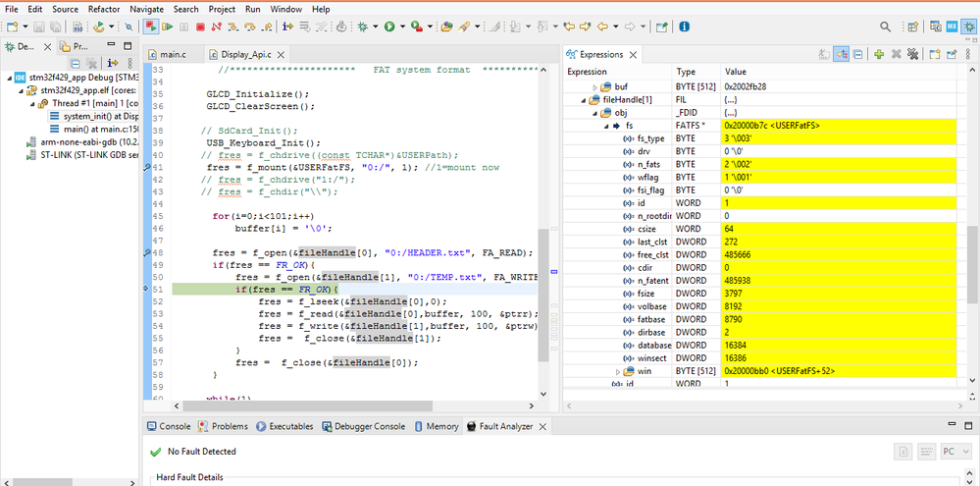Viewport: 980px width, 486px height.
Task: Click the Resume debug button
Action: pyautogui.click(x=167, y=27)
